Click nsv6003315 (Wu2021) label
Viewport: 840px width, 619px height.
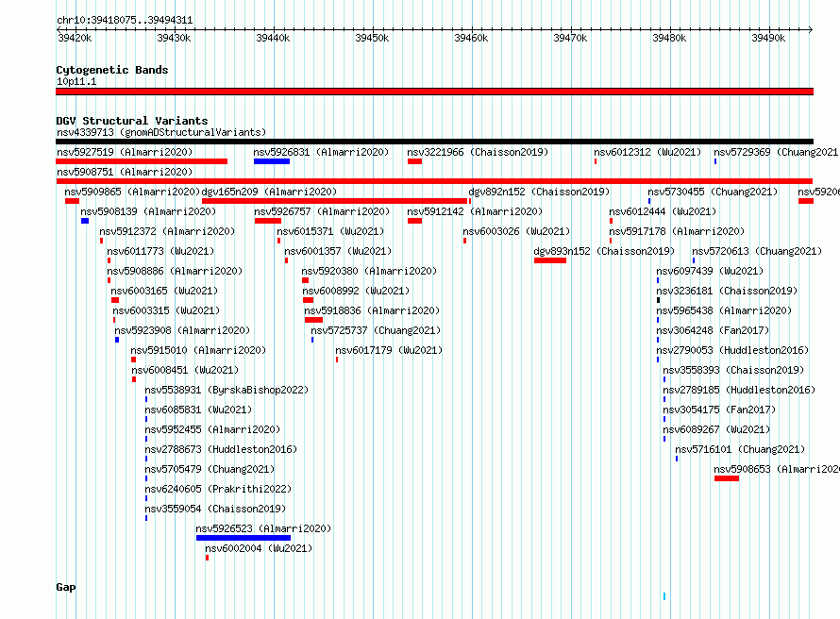(x=166, y=310)
